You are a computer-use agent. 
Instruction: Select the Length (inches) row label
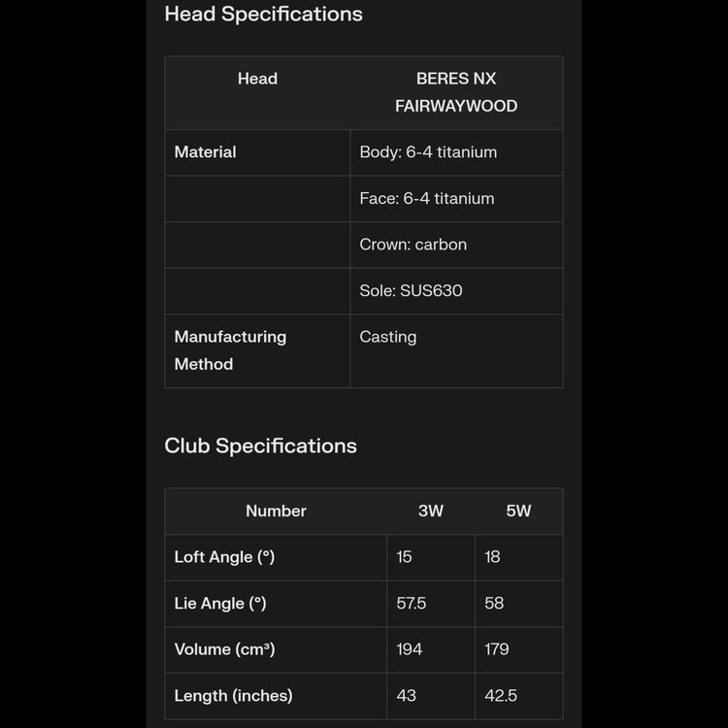(233, 696)
